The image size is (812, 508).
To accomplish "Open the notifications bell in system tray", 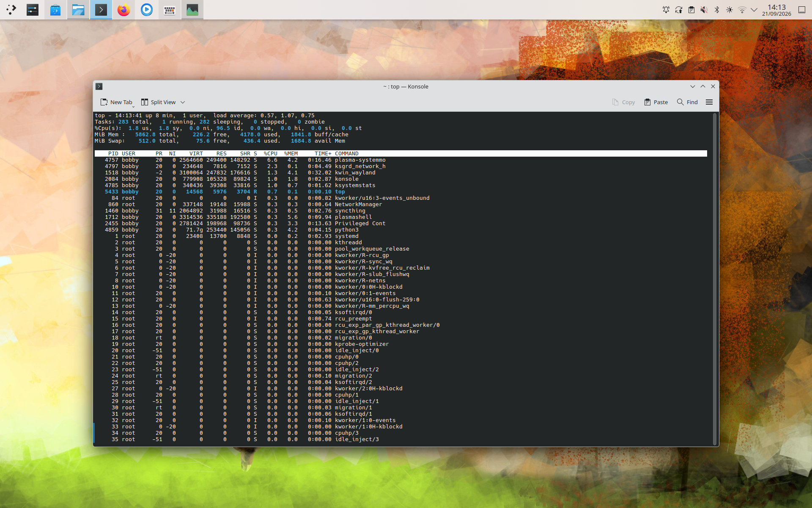I will (666, 10).
